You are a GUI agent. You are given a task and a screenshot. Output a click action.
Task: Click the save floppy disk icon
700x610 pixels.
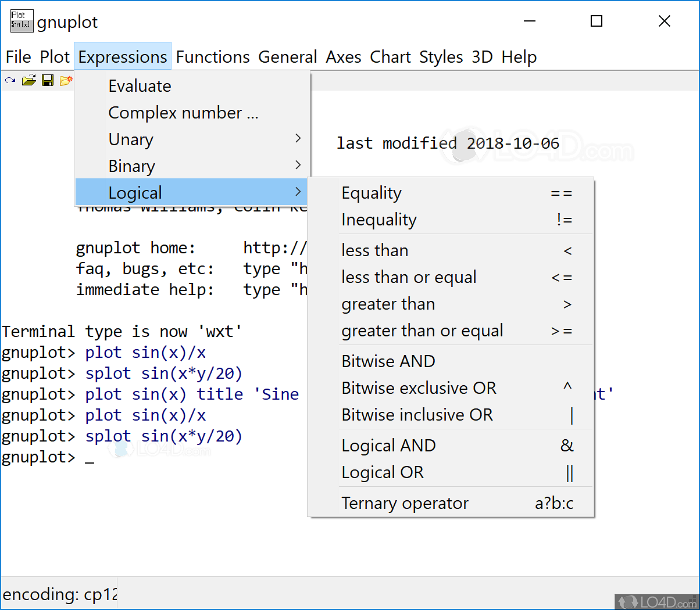pos(48,80)
